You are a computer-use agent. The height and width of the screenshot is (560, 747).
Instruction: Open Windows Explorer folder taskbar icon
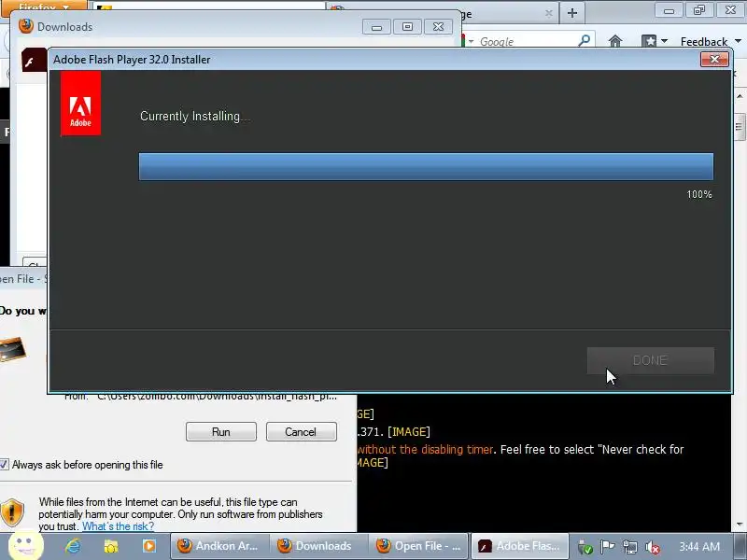(x=111, y=546)
